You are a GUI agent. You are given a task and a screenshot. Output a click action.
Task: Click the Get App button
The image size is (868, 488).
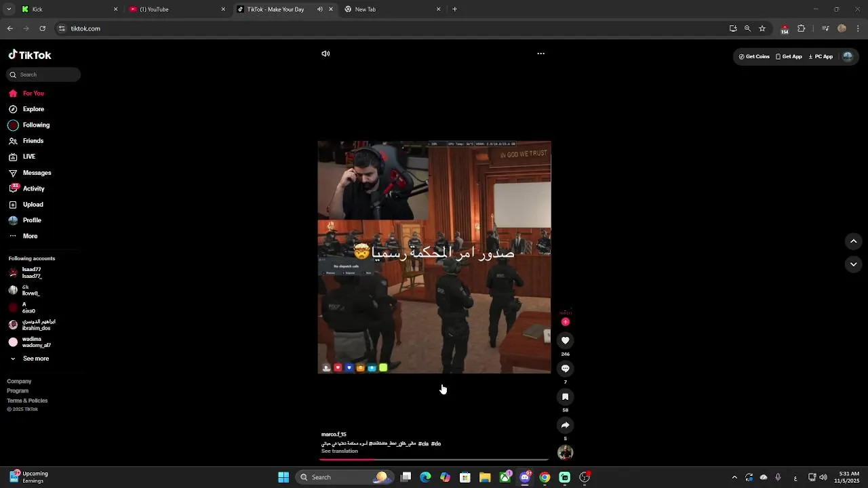coord(789,57)
